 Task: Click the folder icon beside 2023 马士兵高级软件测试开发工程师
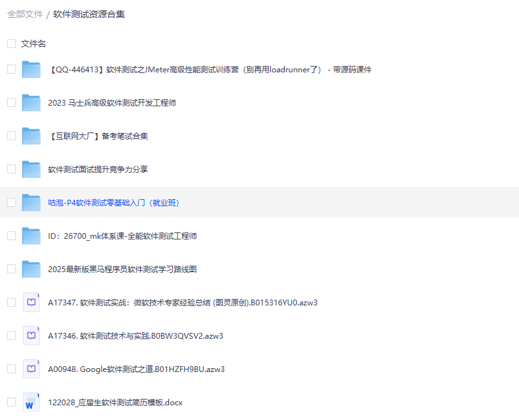click(31, 102)
